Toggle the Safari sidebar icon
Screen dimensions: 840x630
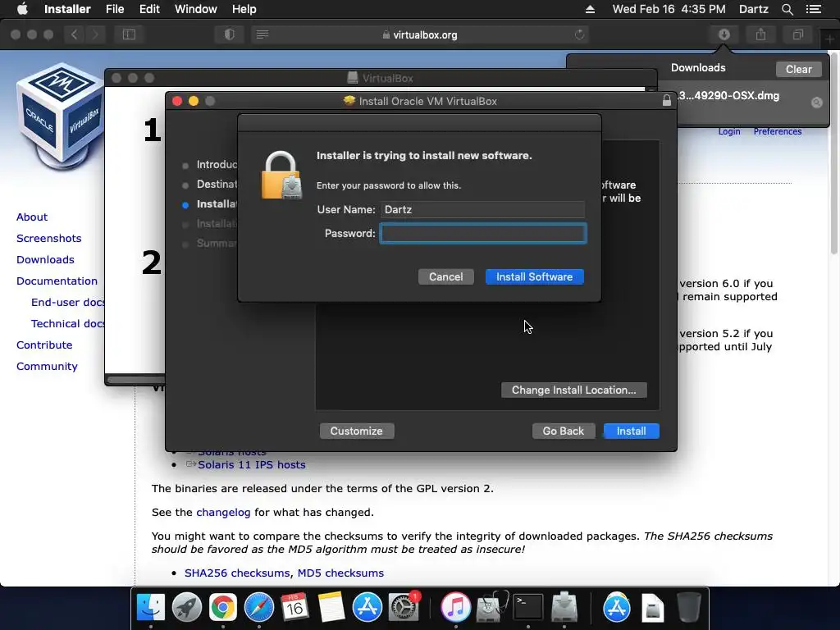pos(129,34)
